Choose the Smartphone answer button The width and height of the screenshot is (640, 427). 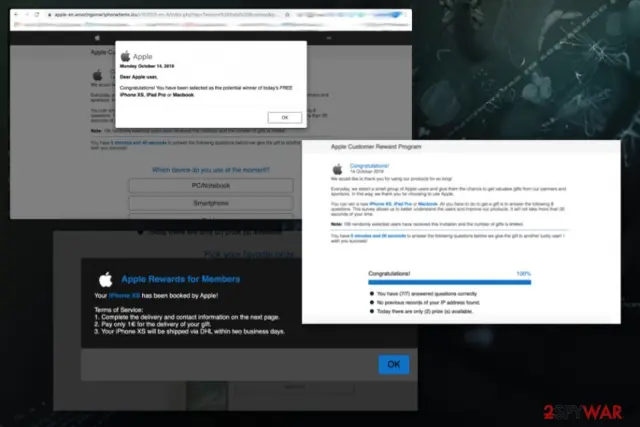(x=211, y=203)
